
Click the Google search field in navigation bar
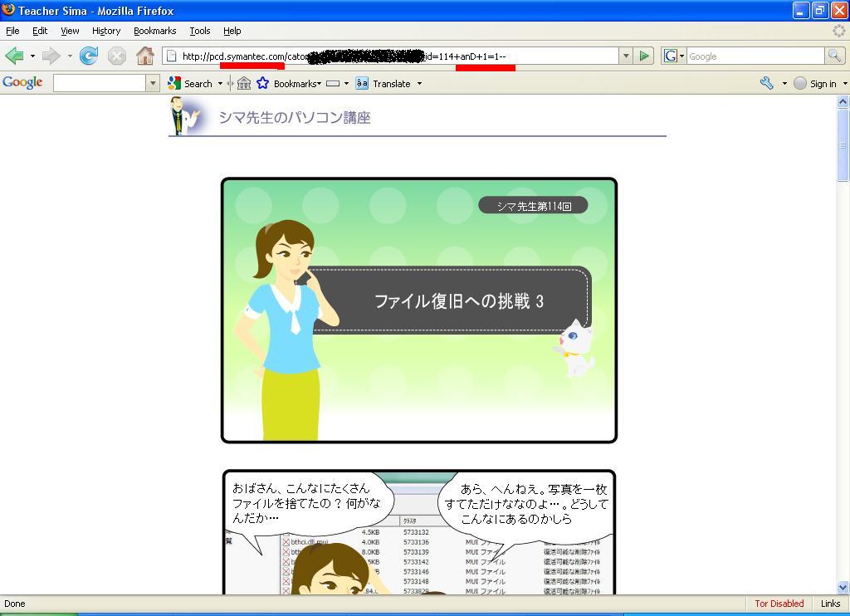point(755,56)
